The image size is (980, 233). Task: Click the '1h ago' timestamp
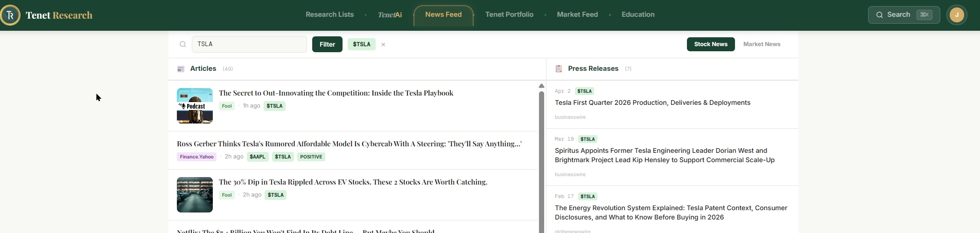point(252,106)
